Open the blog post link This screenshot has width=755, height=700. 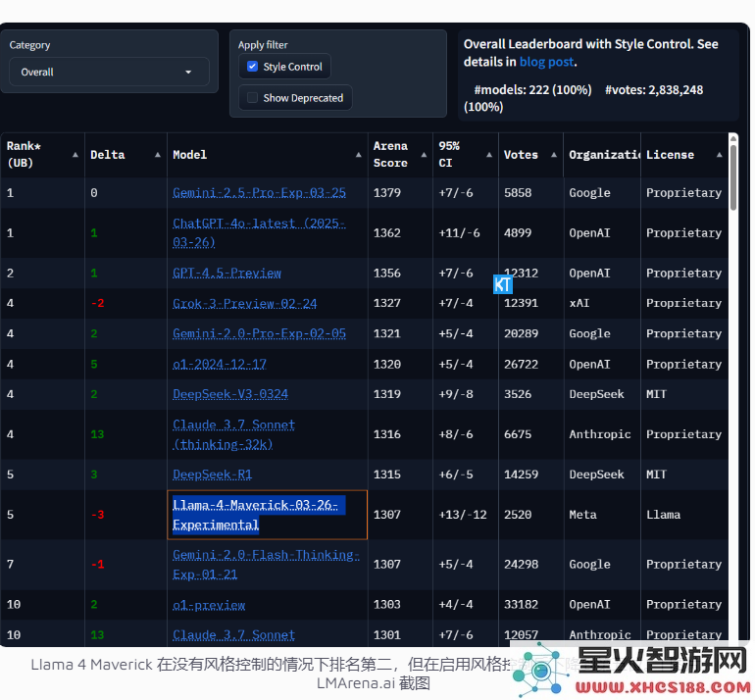click(546, 62)
